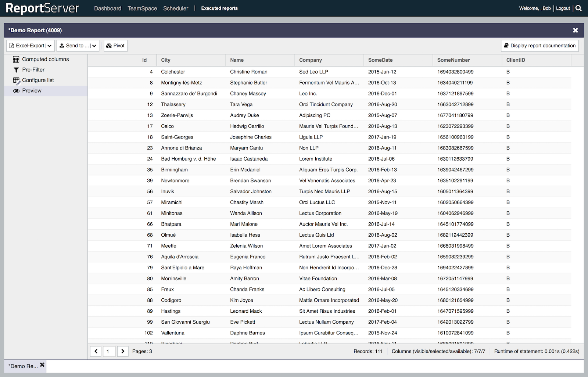Screen dimensions: 588x377
Task: Click the ReportServer logo
Action: tap(42, 8)
